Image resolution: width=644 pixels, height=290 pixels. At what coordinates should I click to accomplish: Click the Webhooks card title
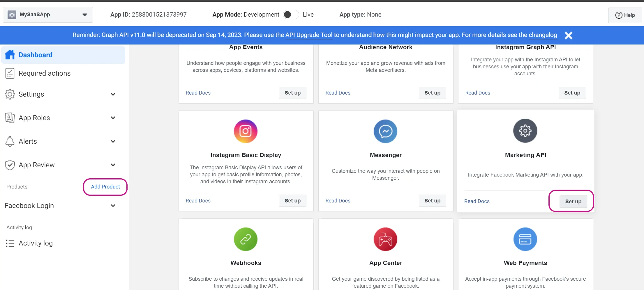(x=246, y=263)
